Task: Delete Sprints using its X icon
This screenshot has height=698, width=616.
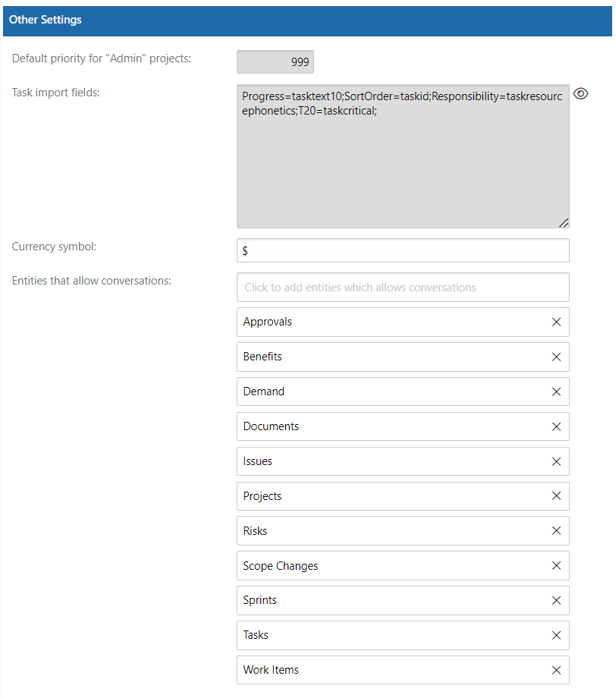Action: click(x=556, y=601)
